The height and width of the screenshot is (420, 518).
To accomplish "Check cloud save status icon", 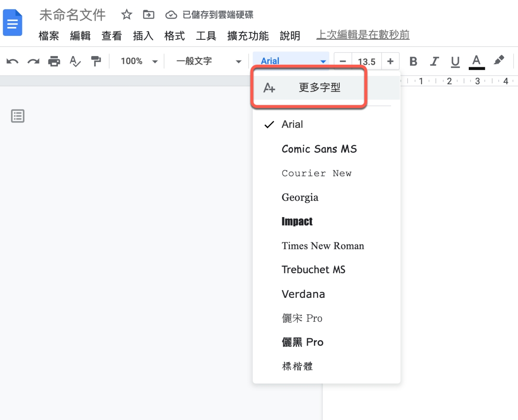I will [x=171, y=15].
